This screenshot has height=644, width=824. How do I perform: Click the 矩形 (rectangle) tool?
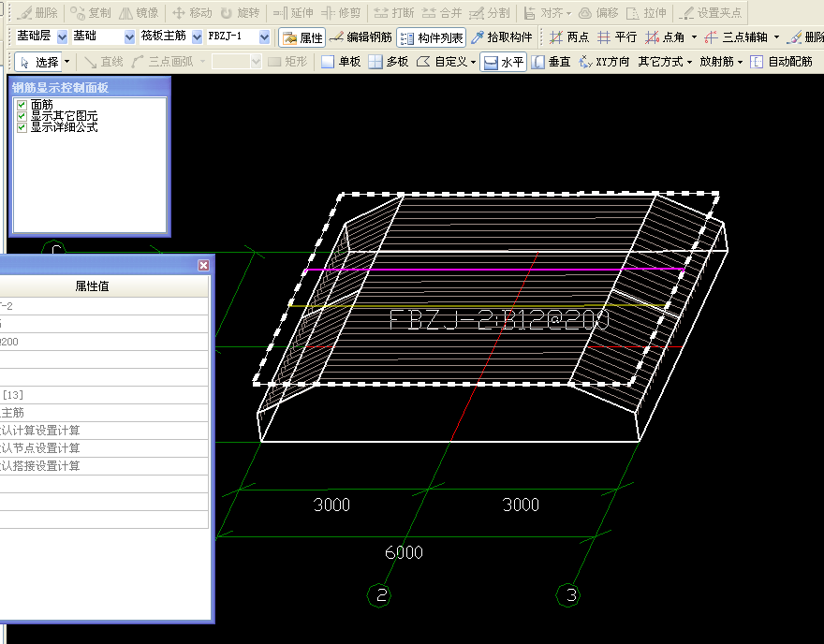coord(287,62)
